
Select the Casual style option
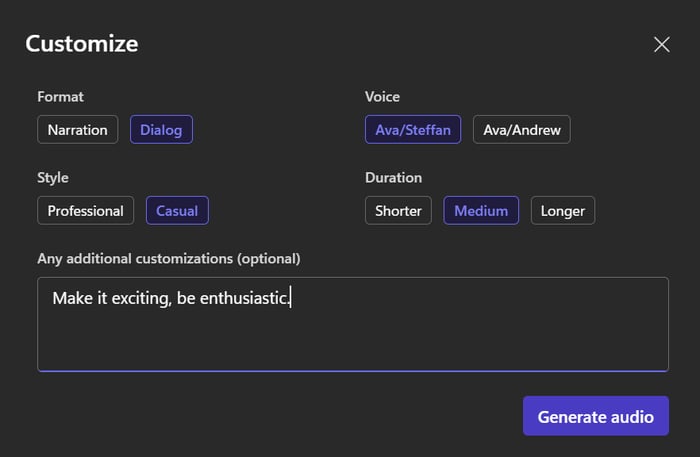pyautogui.click(x=177, y=210)
